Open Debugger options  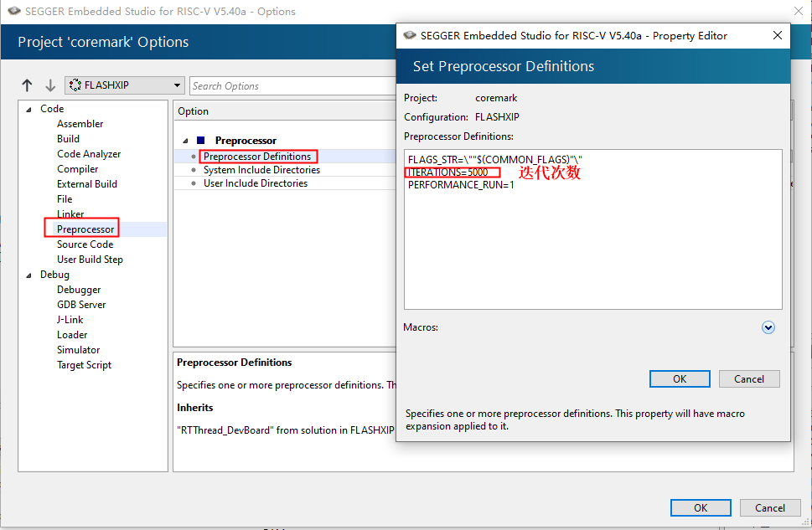[79, 290]
